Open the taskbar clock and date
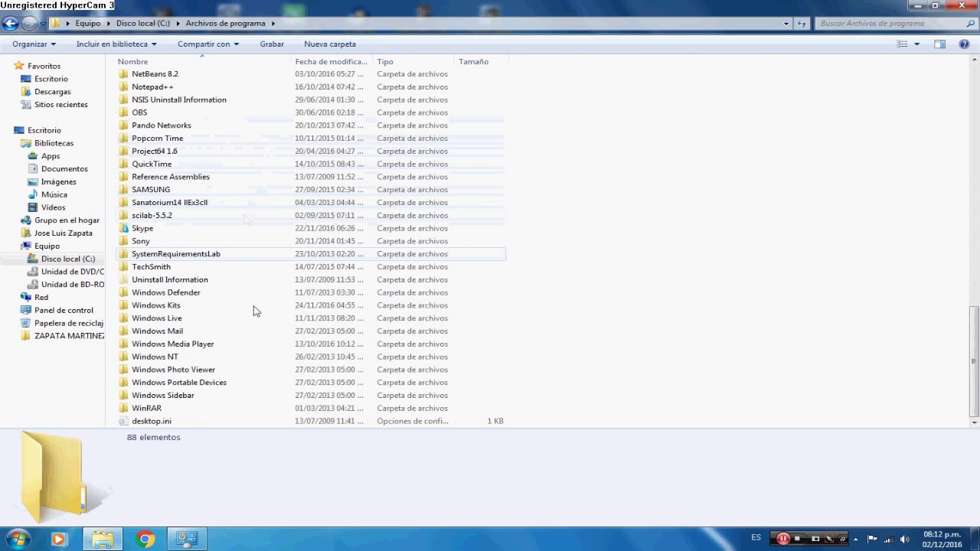This screenshot has width=980, height=551. [x=942, y=539]
